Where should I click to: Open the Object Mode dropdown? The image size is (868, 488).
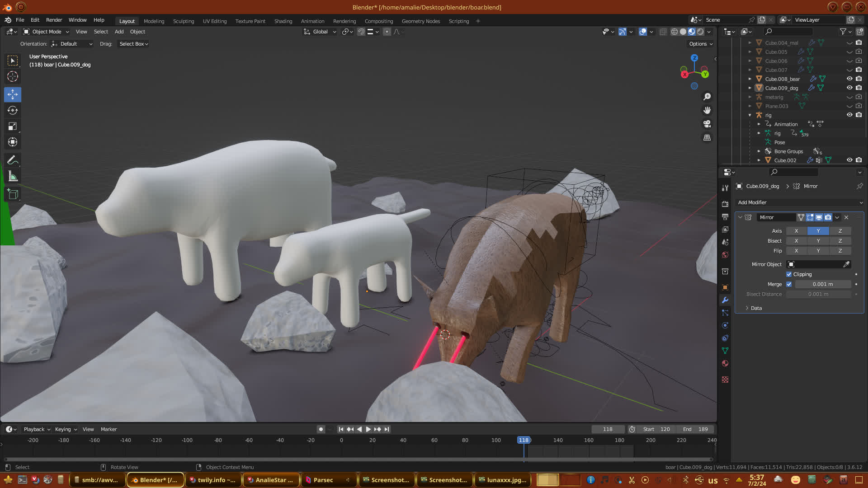point(46,32)
